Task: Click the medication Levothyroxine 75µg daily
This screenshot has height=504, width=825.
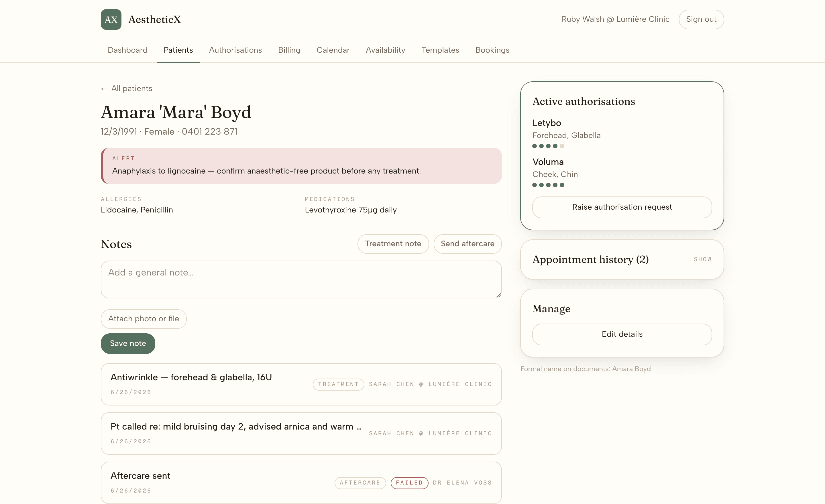Action: pos(351,210)
